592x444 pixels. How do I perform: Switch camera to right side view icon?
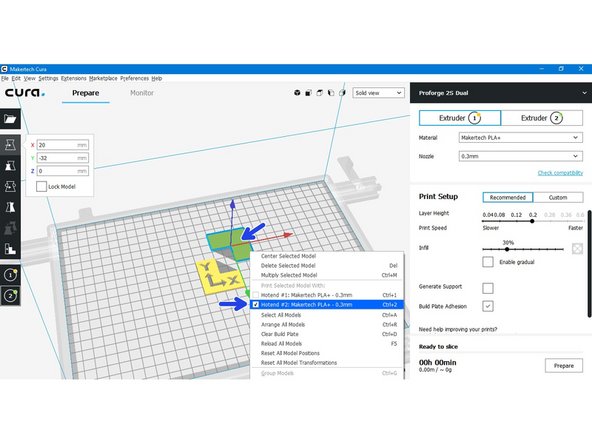(x=342, y=93)
